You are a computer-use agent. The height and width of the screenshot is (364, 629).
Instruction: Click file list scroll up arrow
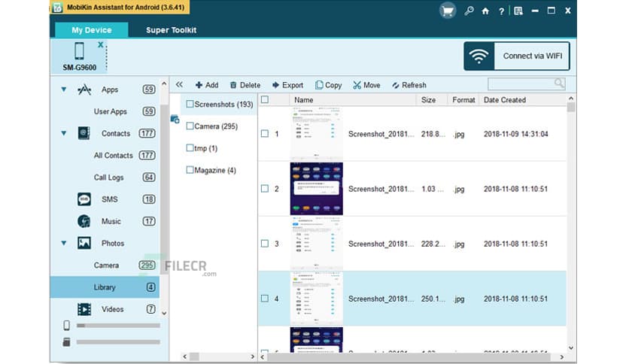click(571, 99)
